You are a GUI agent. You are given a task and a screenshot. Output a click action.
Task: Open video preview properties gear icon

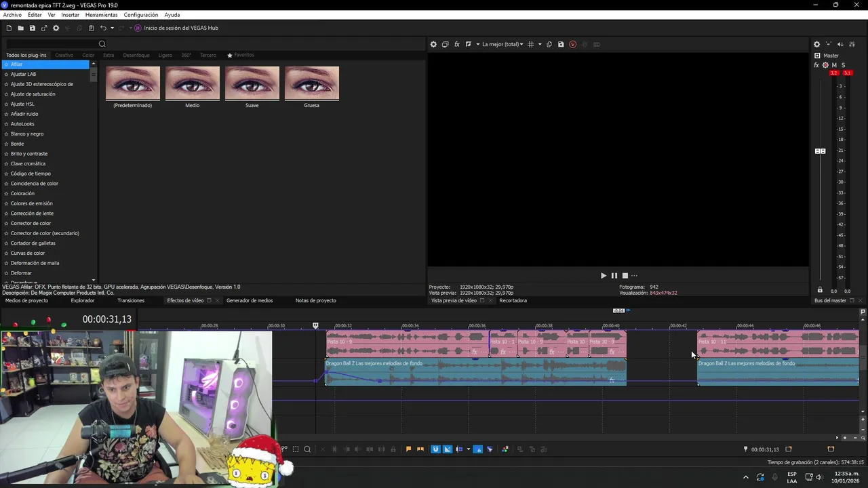pyautogui.click(x=433, y=44)
